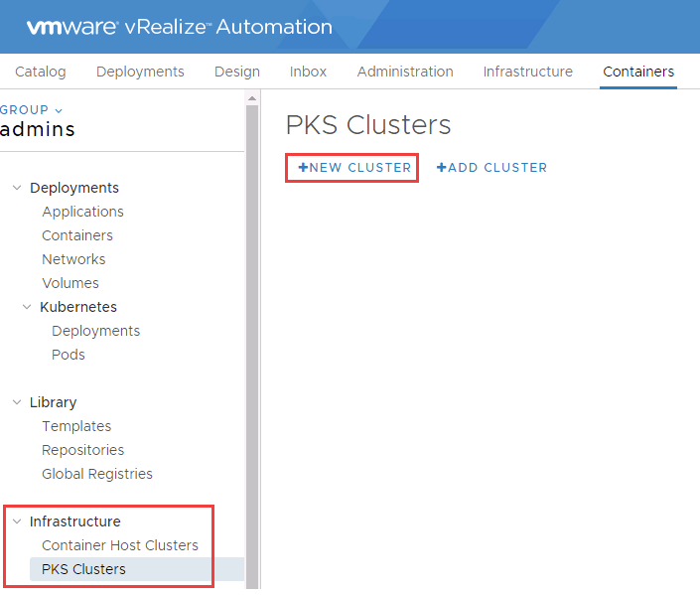
Task: Select the Containers top tab
Action: [x=638, y=72]
